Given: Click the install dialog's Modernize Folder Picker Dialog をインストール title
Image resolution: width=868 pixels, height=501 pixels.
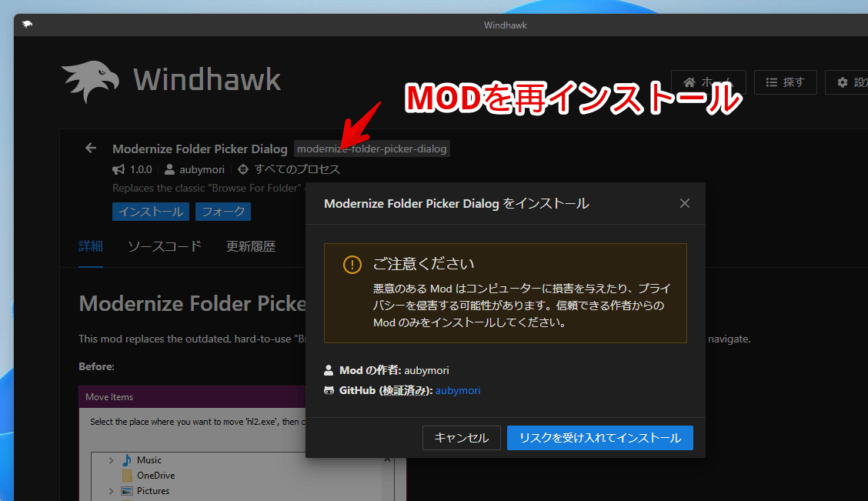Looking at the screenshot, I should click(456, 203).
